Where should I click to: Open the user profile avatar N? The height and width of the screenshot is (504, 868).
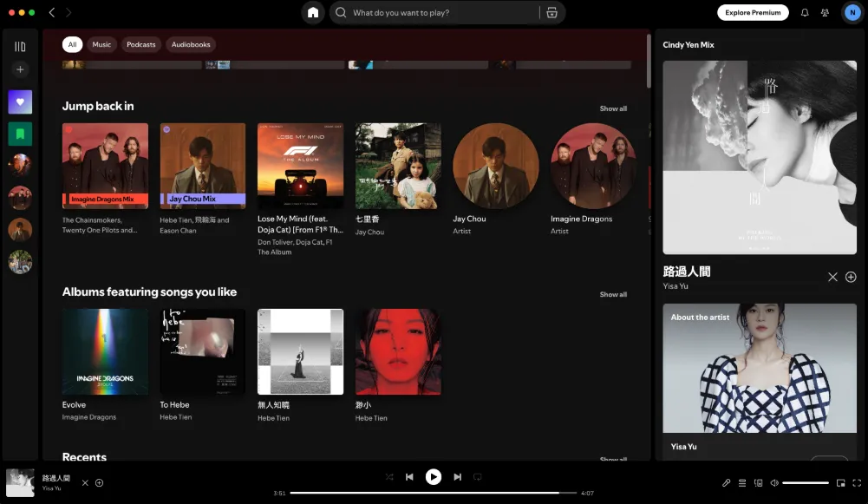[852, 13]
